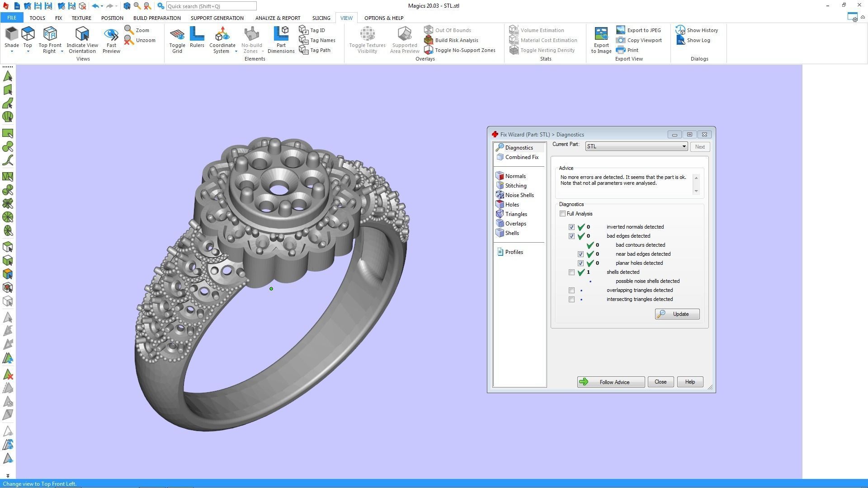This screenshot has width=868, height=488.
Task: Switch to the TOOLS tab
Action: click(37, 18)
